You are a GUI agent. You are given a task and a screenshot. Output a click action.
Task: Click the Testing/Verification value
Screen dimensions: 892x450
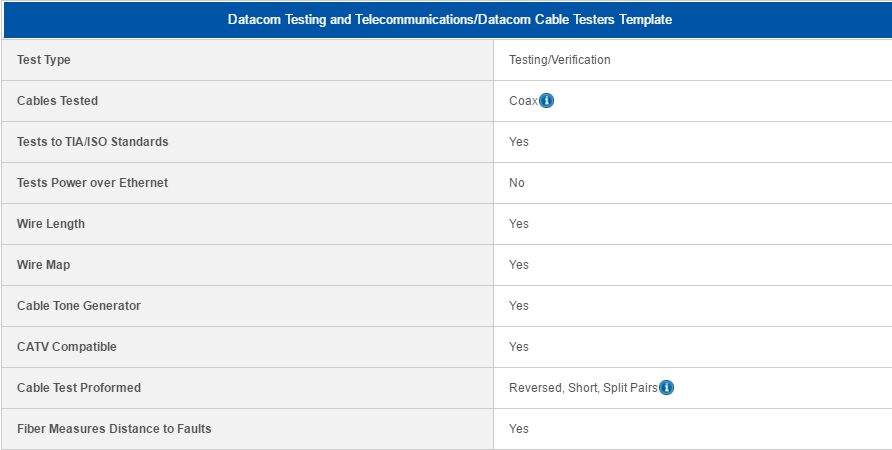[x=559, y=60]
